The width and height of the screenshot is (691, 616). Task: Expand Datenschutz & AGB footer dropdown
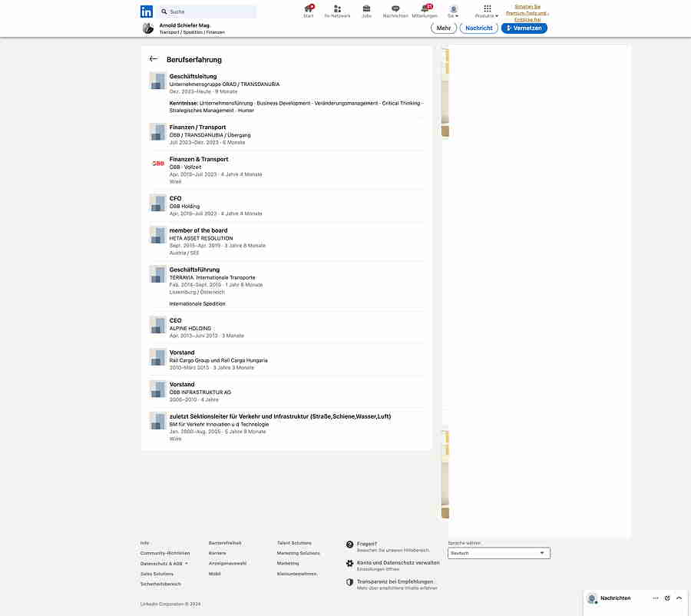pos(164,564)
